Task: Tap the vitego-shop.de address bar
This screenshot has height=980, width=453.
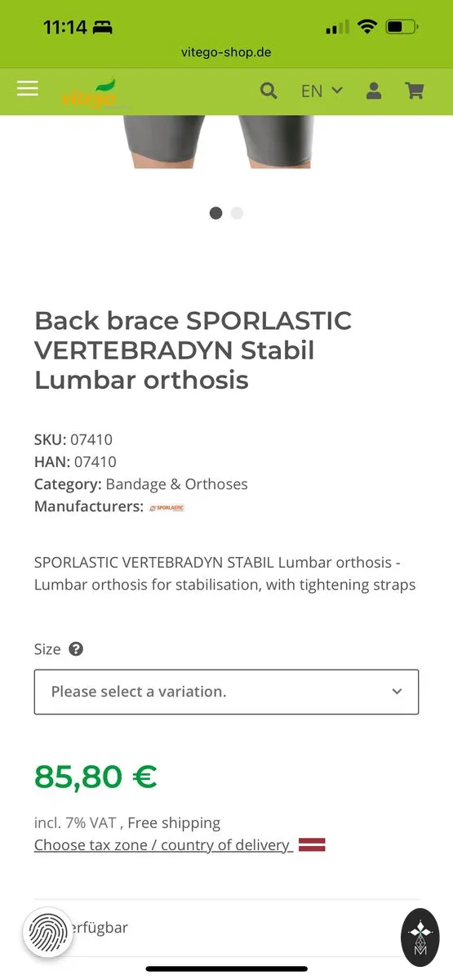Action: tap(226, 52)
